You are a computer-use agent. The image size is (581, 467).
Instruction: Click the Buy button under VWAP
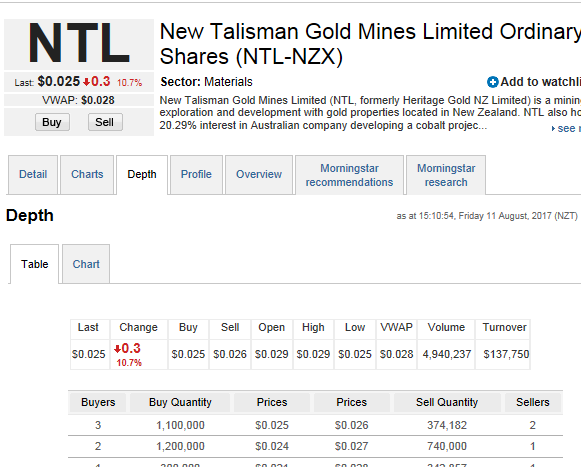[x=52, y=122]
